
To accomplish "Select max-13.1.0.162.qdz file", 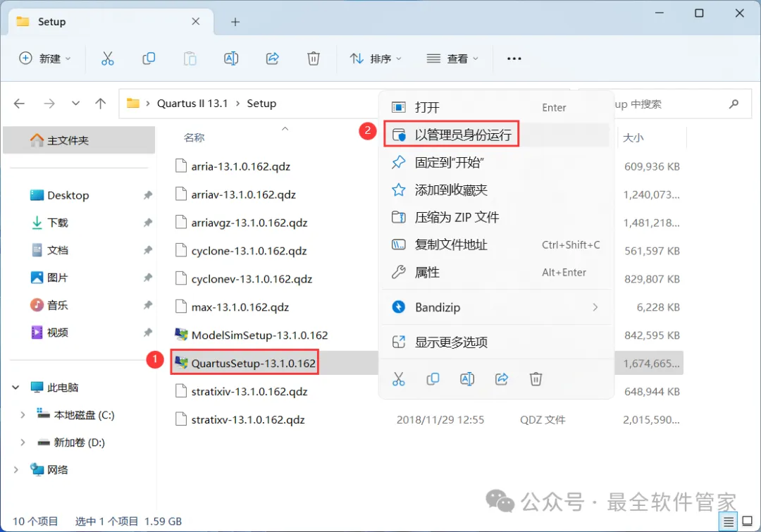I will [x=232, y=307].
